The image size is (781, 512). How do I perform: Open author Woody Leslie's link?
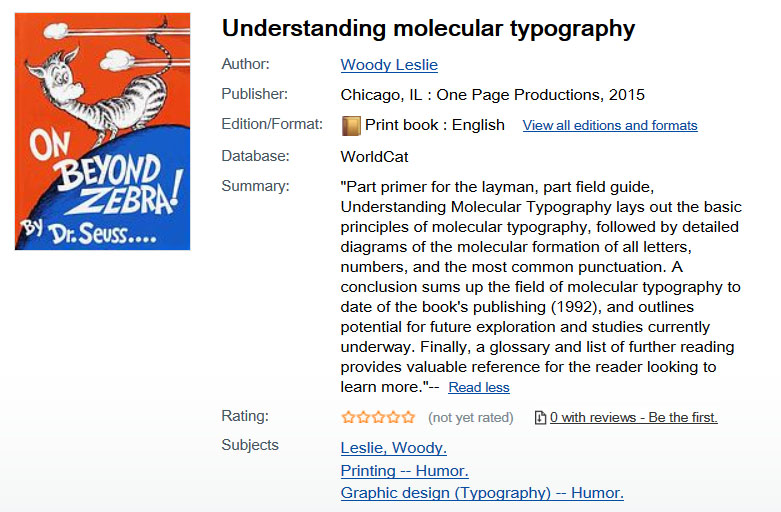pos(389,65)
